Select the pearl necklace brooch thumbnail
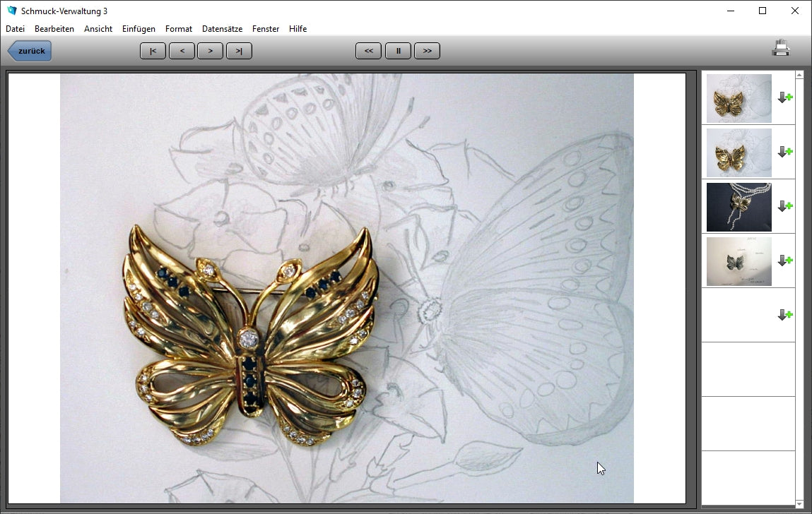Screen dimensions: 812x514 point(739,206)
